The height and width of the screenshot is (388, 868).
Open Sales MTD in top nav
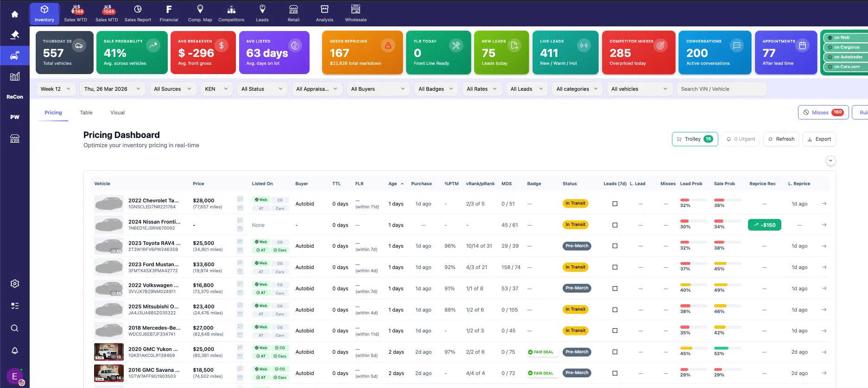pyautogui.click(x=107, y=13)
